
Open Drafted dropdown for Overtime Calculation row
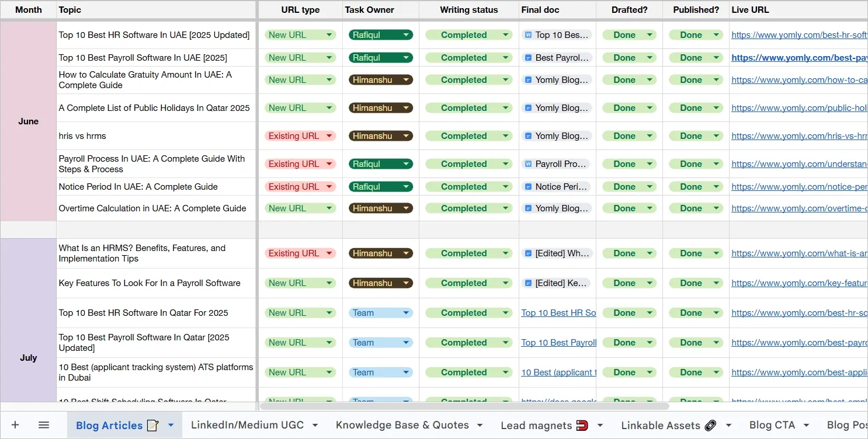[630, 208]
